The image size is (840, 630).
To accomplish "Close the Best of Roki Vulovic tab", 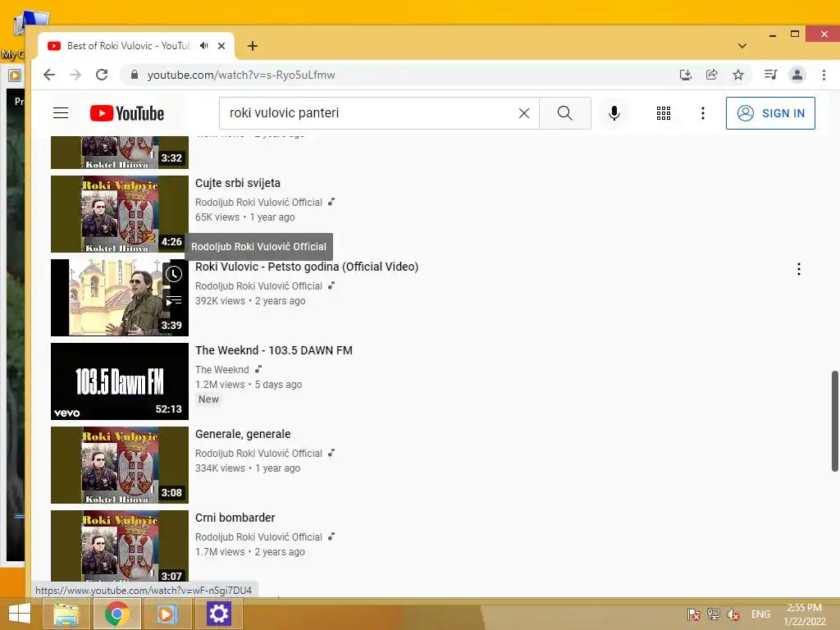I will coord(221,46).
